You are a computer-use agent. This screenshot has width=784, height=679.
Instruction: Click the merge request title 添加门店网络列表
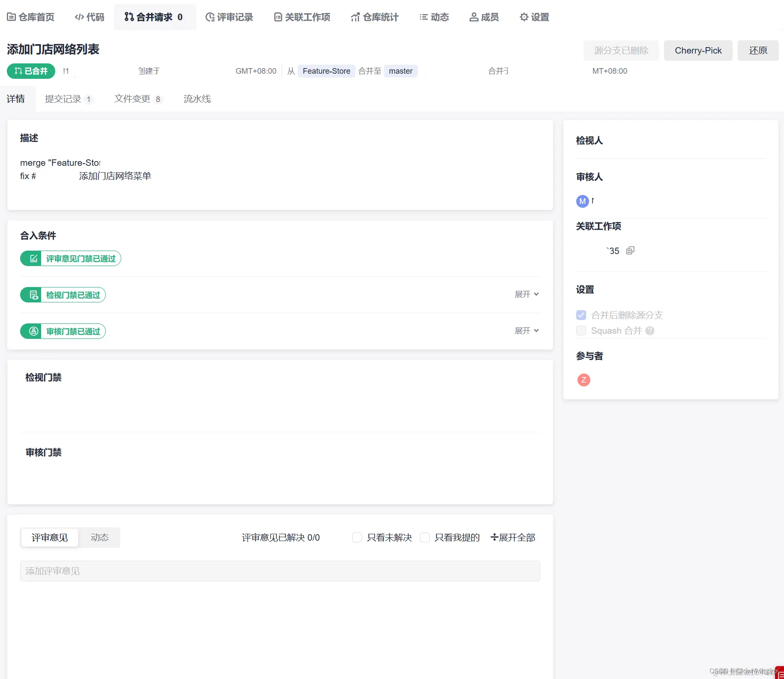(53, 50)
